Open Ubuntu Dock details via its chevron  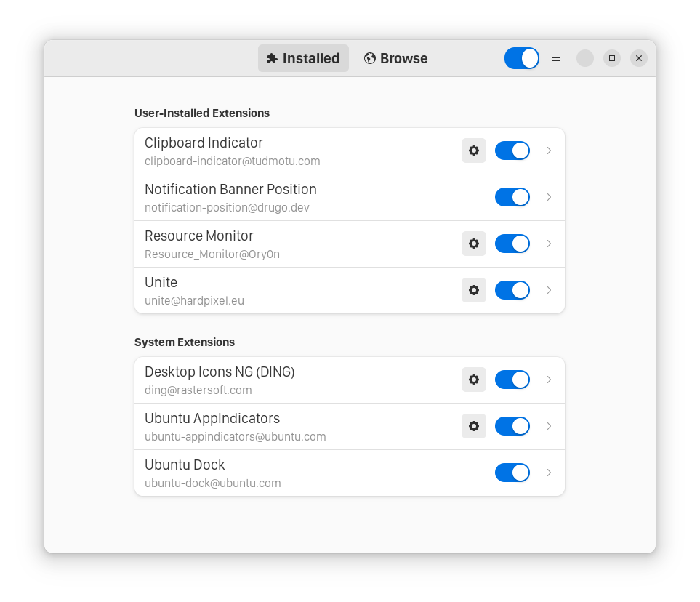549,473
